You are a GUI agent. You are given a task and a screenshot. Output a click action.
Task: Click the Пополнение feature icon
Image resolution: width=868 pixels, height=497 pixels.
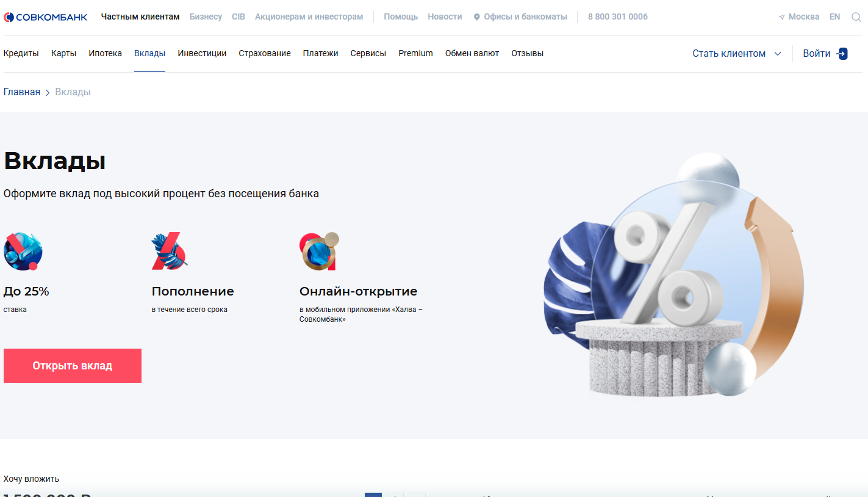click(169, 251)
